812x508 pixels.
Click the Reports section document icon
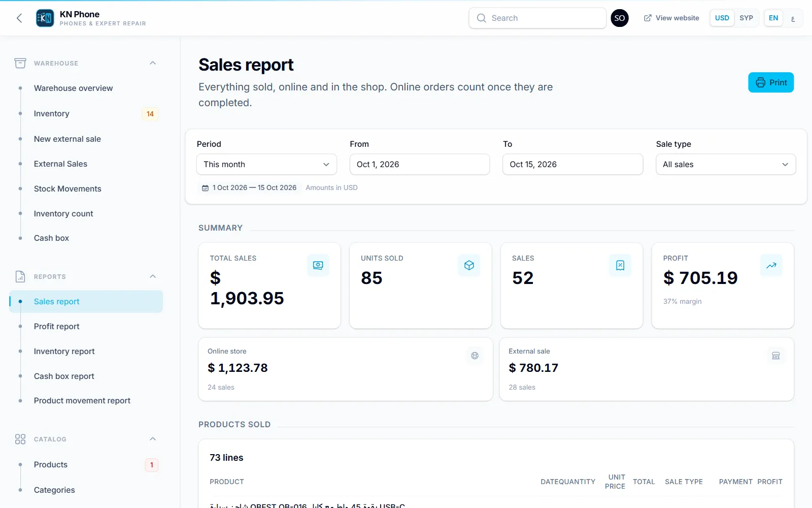(x=20, y=276)
